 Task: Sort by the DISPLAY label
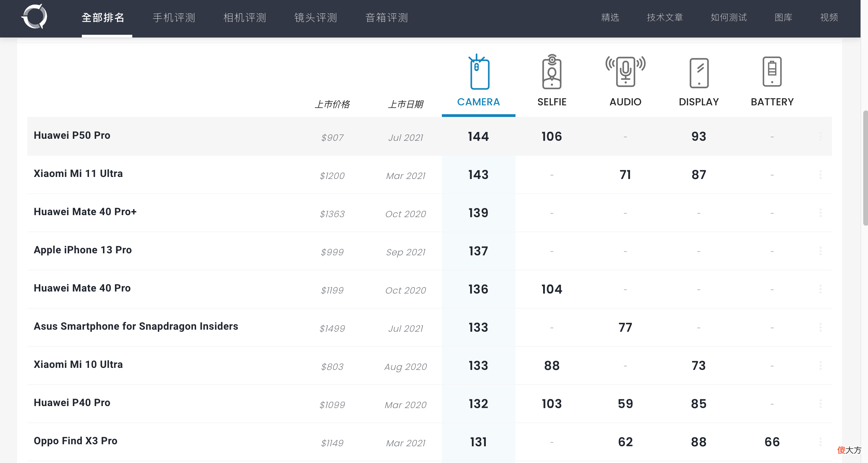(x=699, y=102)
